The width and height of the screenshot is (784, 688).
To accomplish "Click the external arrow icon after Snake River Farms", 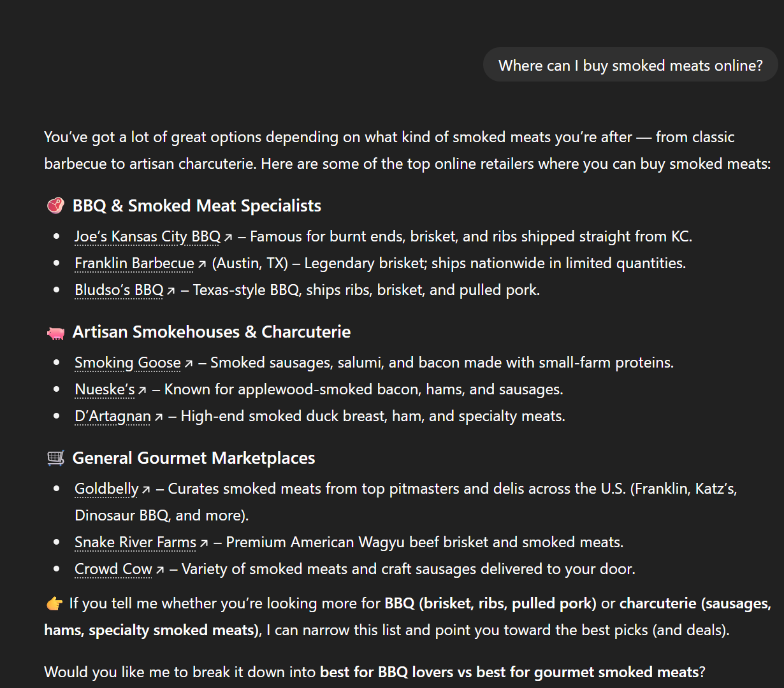I will pyautogui.click(x=204, y=543).
